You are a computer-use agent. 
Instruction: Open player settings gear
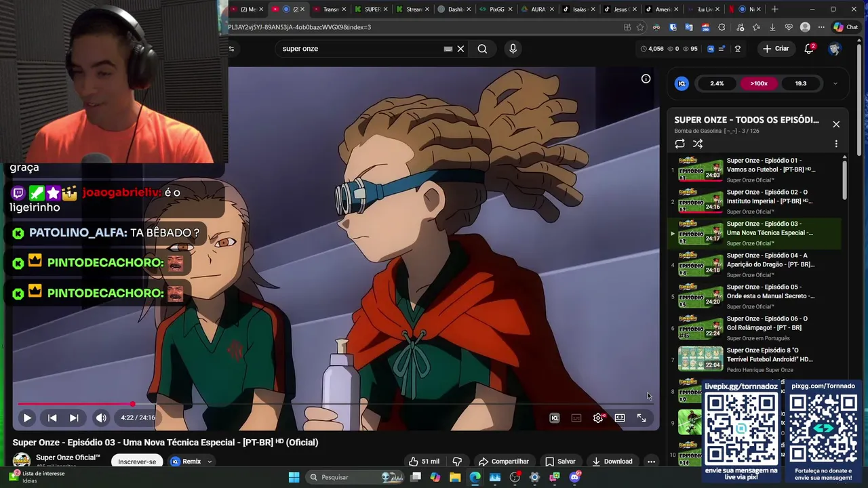pos(598,418)
